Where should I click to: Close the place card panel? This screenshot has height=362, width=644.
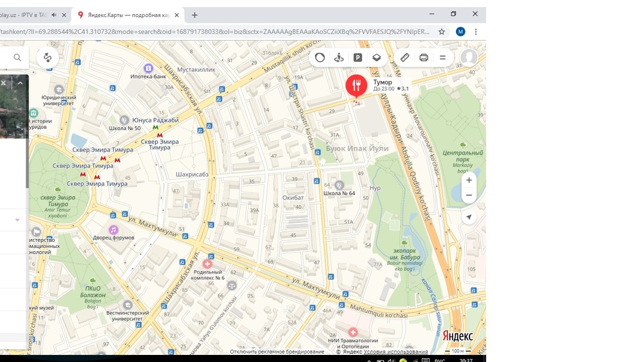[x=3, y=82]
